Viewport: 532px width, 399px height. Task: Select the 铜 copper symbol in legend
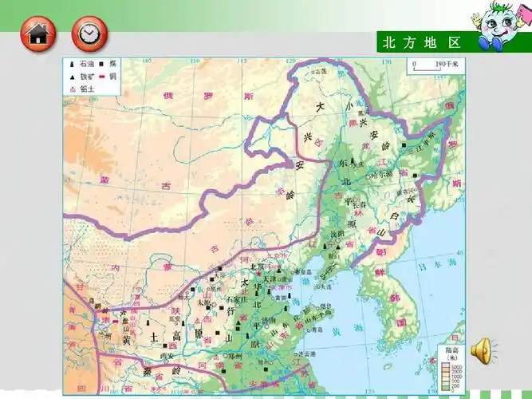[101, 77]
